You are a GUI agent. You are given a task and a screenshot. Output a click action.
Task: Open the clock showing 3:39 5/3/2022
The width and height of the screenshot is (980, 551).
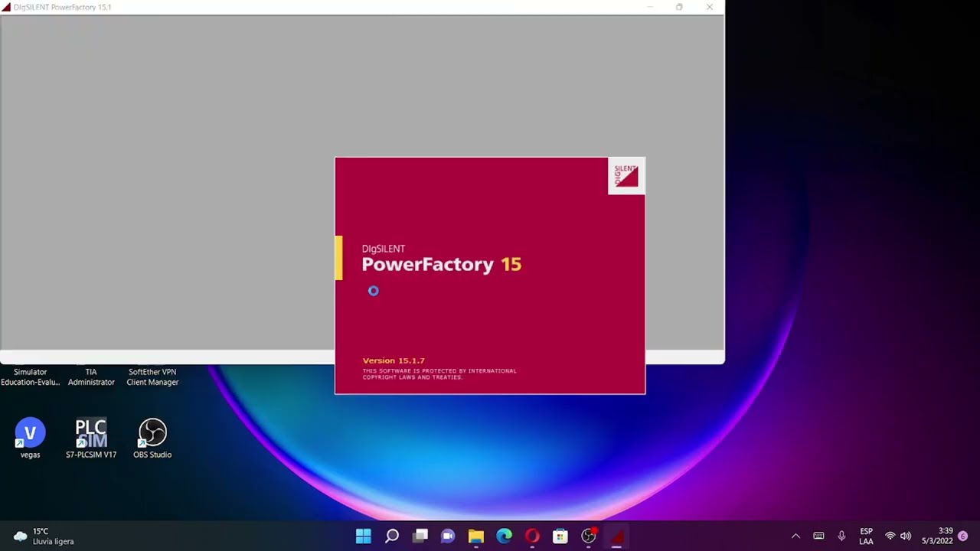937,536
